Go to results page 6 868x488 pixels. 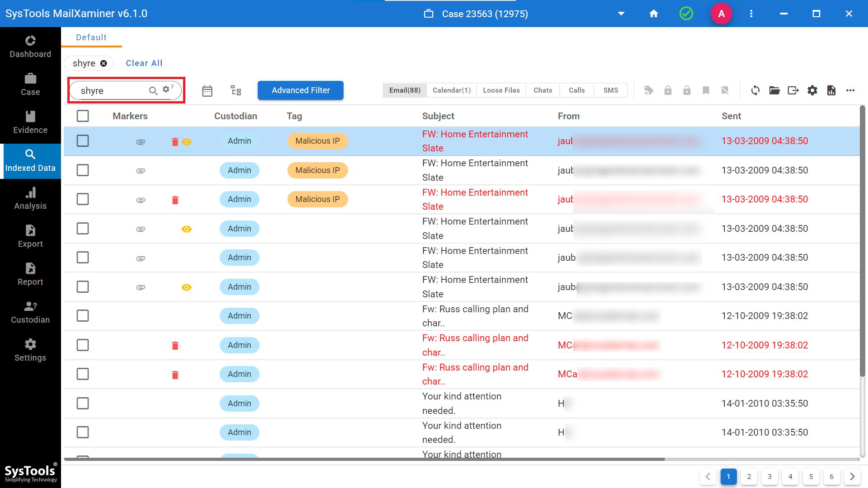831,477
